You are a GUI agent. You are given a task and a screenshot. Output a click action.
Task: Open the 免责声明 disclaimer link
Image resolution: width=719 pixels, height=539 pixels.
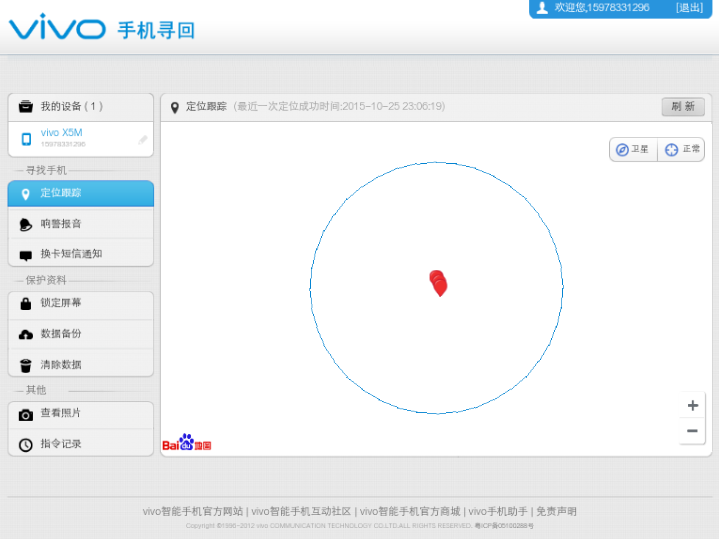pos(556,511)
